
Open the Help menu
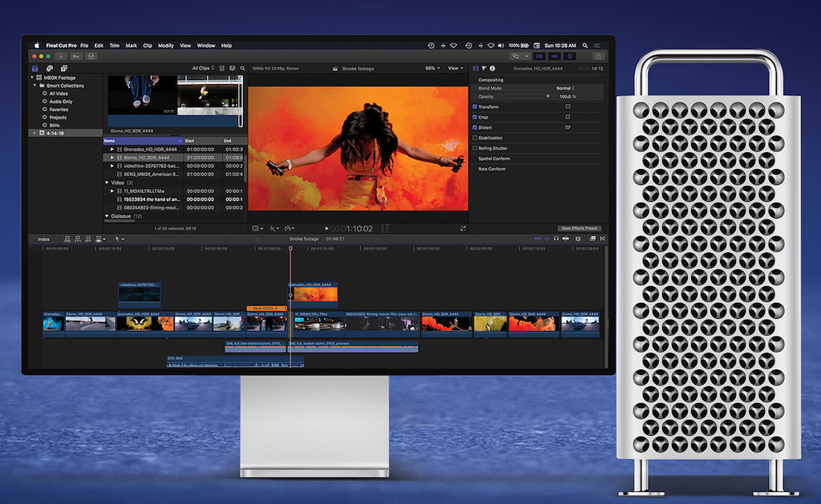coord(226,46)
